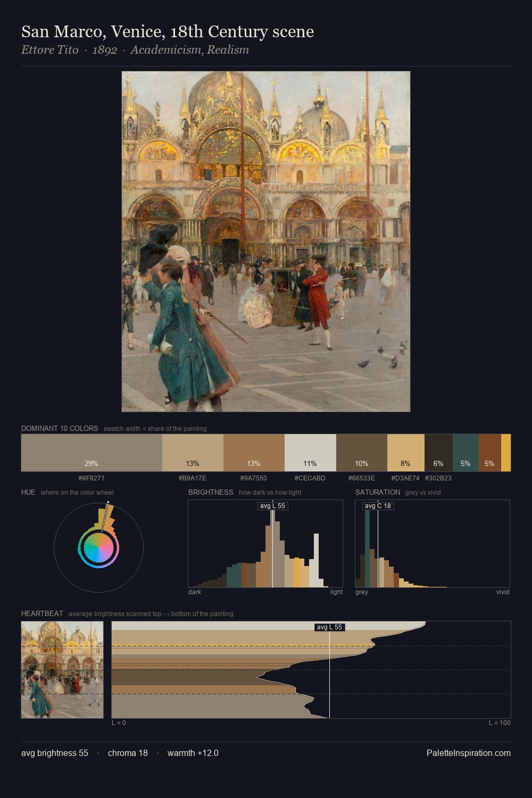Click the 10% dark brown swatch #66533E
This screenshot has width=532, height=798.
362,453
